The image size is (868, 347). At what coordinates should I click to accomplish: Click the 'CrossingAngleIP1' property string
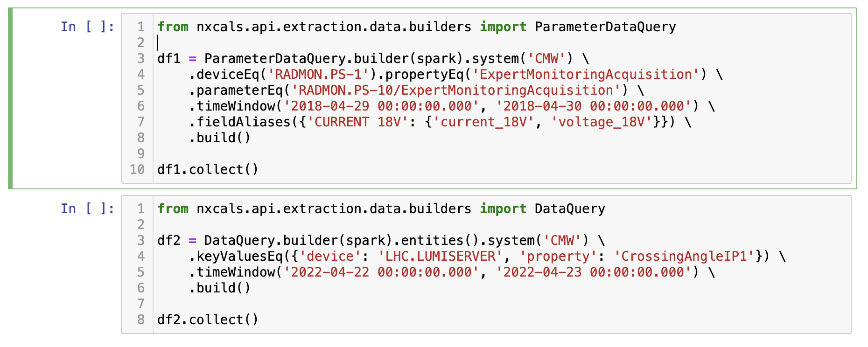tap(684, 256)
